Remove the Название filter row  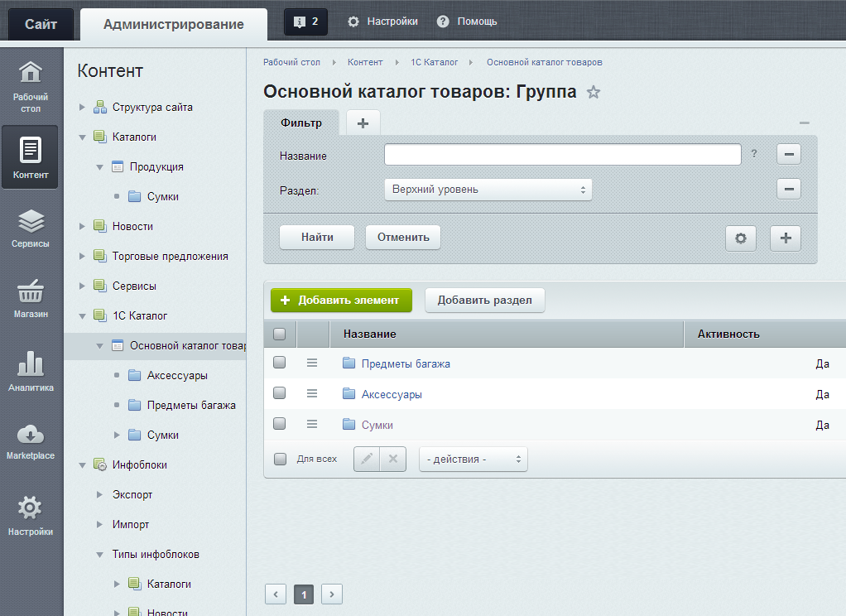click(789, 154)
